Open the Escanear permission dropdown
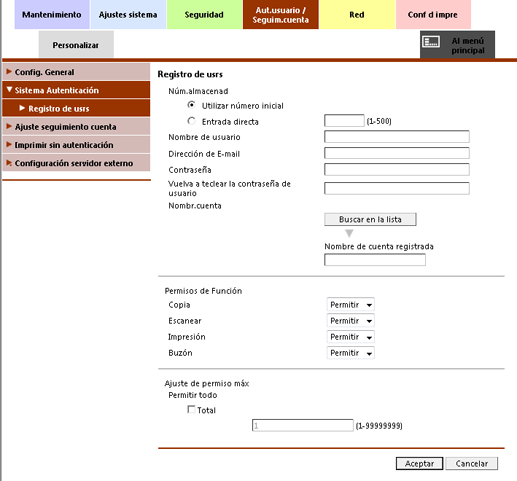The width and height of the screenshot is (517, 481). 350,321
